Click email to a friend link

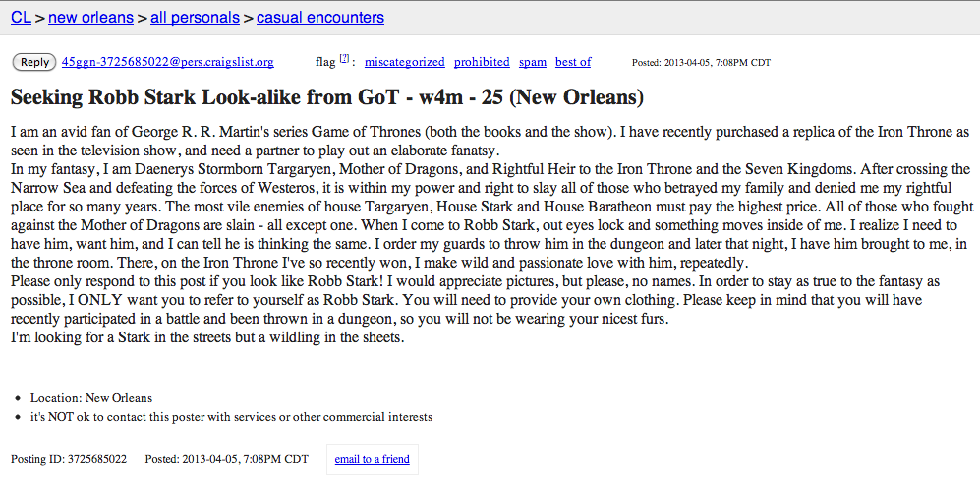372,459
